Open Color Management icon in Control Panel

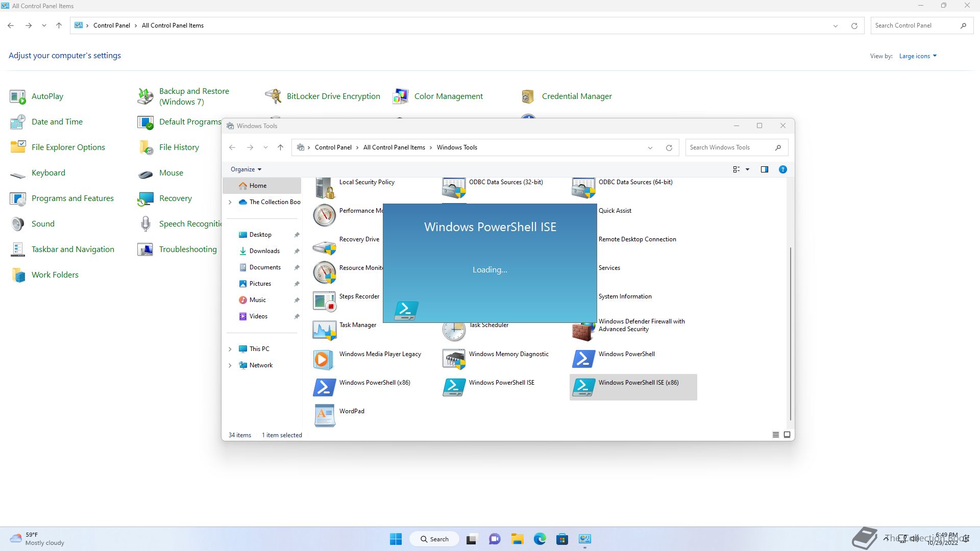[401, 96]
